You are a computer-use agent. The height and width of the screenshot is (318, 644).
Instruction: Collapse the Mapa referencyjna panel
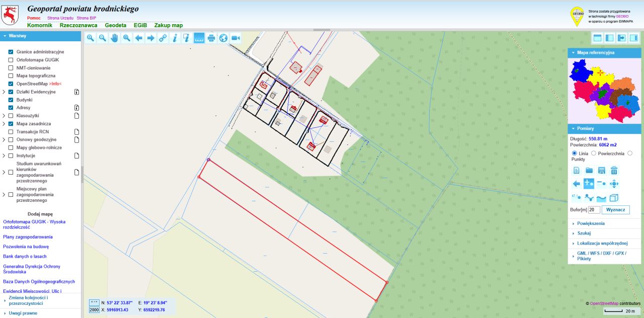click(x=604, y=52)
